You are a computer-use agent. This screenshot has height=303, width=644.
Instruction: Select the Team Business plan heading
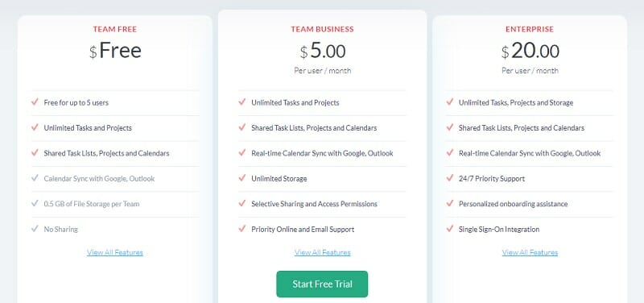click(323, 29)
